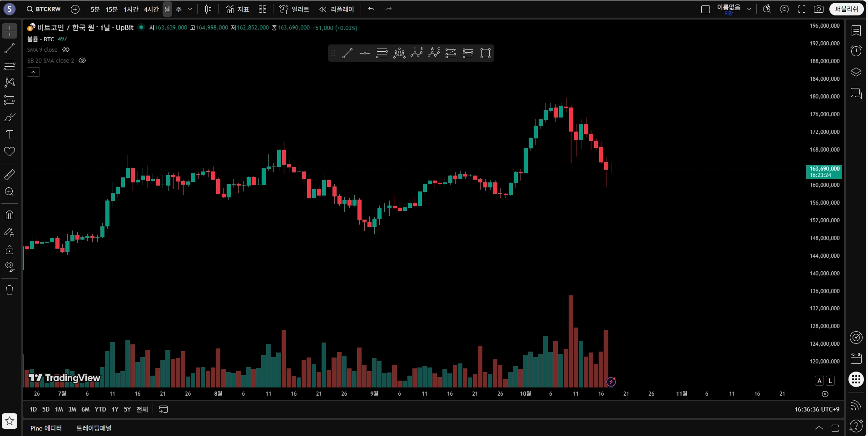Image resolution: width=868 pixels, height=436 pixels.
Task: Toggle the lock all drawings icon
Action: [10, 250]
